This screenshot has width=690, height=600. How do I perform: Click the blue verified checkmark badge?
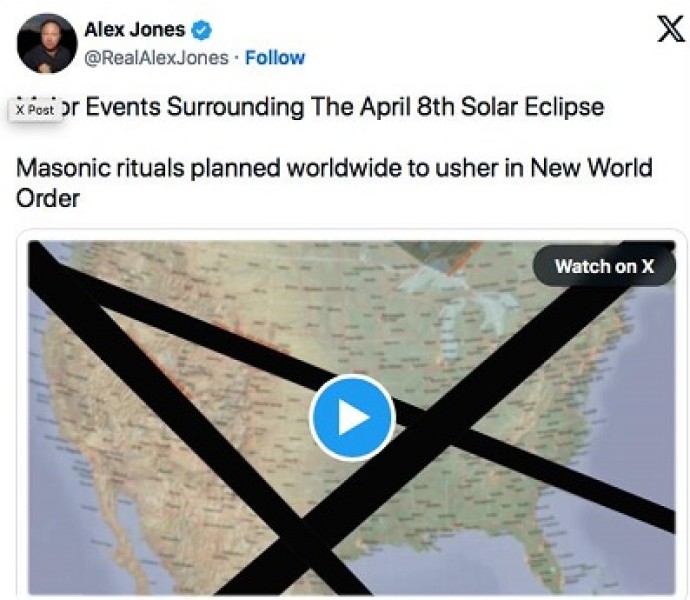coord(202,31)
